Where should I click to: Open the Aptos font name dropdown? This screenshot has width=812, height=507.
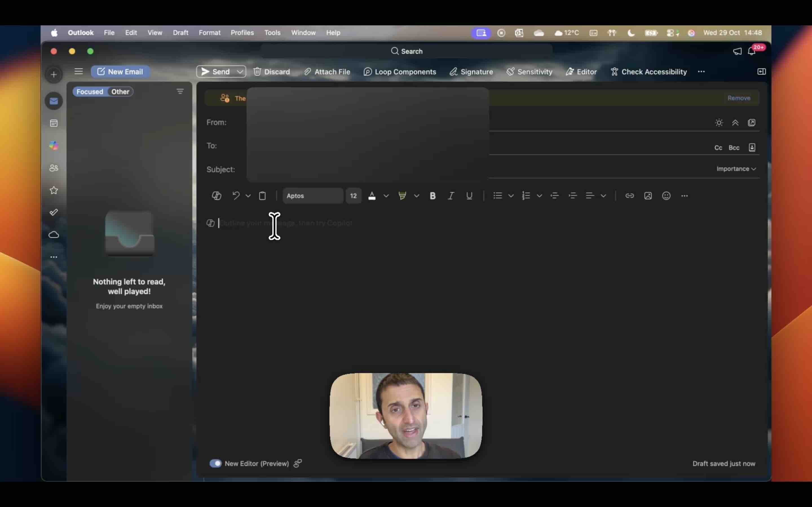click(x=312, y=196)
